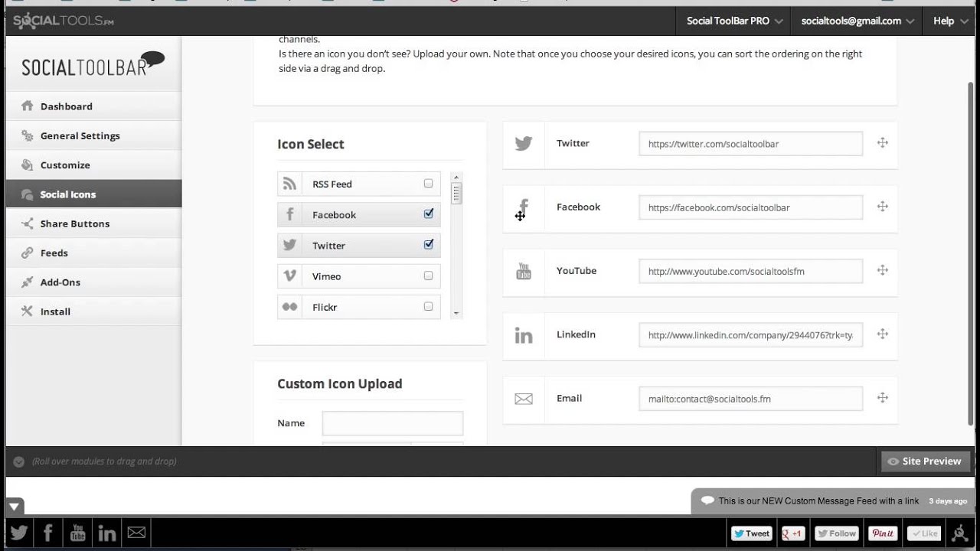The width and height of the screenshot is (980, 551).
Task: Click the Icon Select list up arrow
Action: click(x=456, y=177)
